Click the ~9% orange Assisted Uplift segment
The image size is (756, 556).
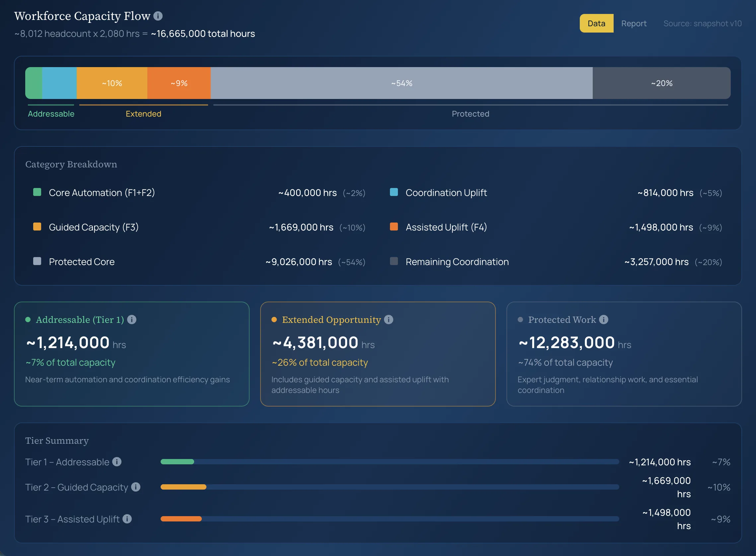click(179, 83)
